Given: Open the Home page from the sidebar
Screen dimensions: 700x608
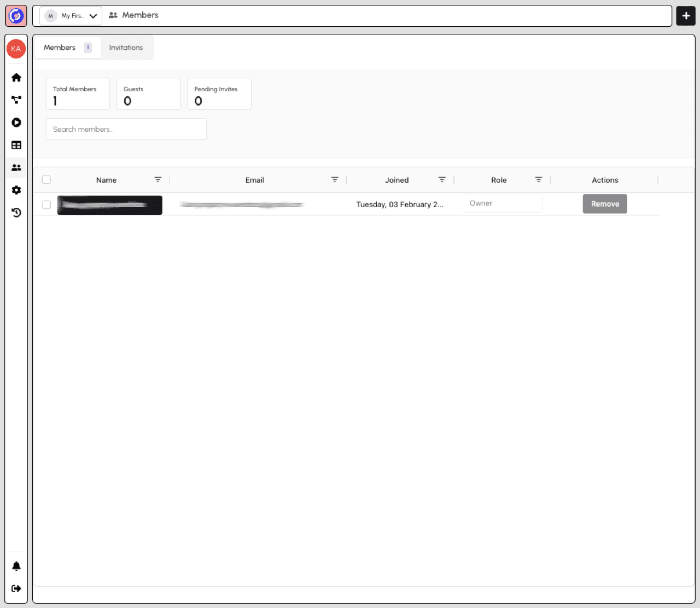Looking at the screenshot, I should coord(16,78).
